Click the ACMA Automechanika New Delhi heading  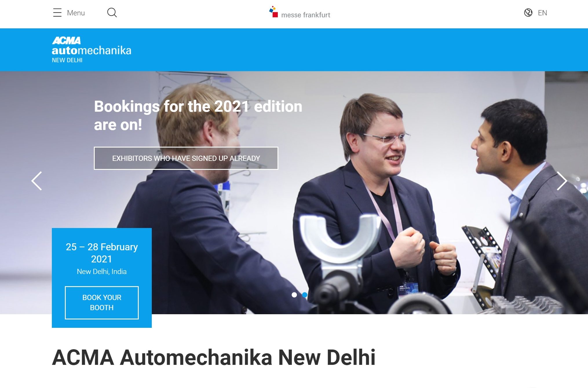coord(214,358)
